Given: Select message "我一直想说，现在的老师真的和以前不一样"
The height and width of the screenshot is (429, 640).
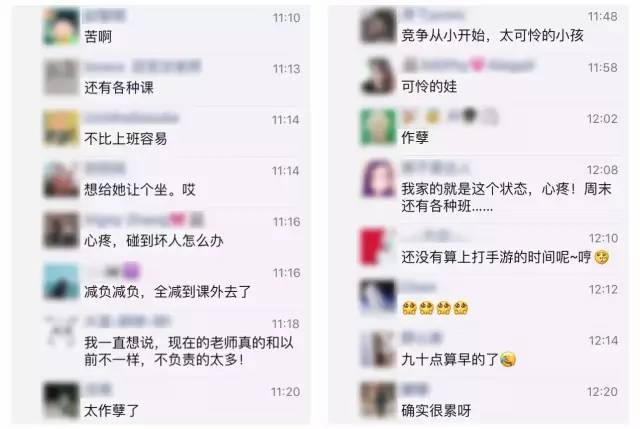Looking at the screenshot, I should [189, 351].
